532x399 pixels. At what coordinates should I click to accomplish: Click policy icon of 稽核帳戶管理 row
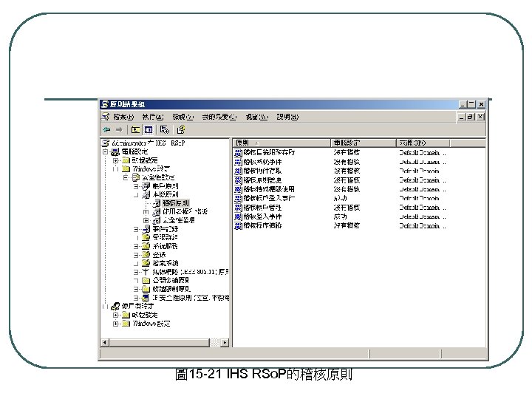click(x=238, y=208)
